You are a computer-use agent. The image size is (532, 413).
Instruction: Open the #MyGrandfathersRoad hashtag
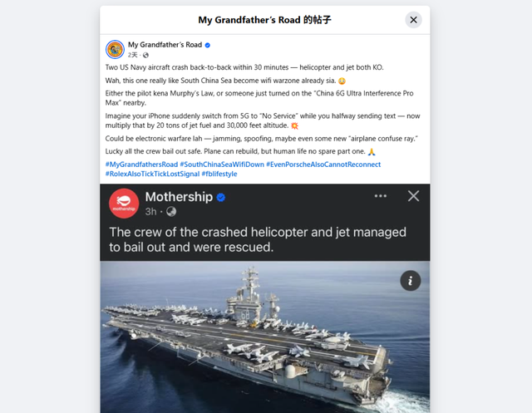[x=141, y=165]
